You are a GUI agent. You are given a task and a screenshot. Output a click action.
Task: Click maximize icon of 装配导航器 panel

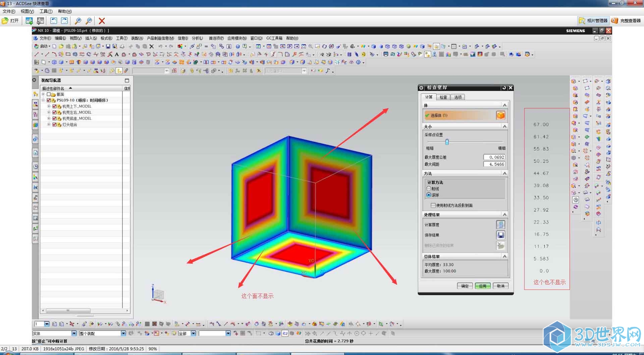(x=127, y=81)
